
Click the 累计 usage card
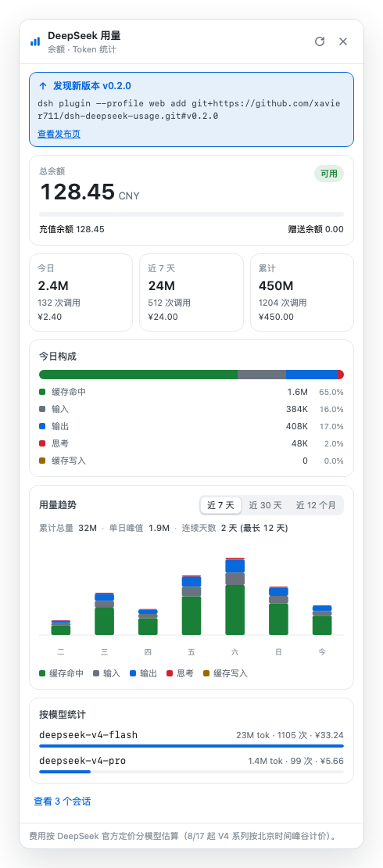(x=302, y=292)
